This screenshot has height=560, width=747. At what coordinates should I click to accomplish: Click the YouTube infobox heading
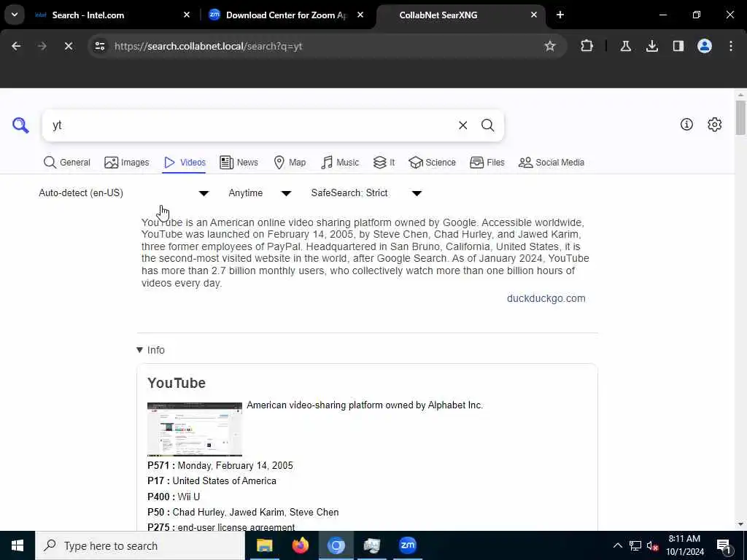(177, 383)
